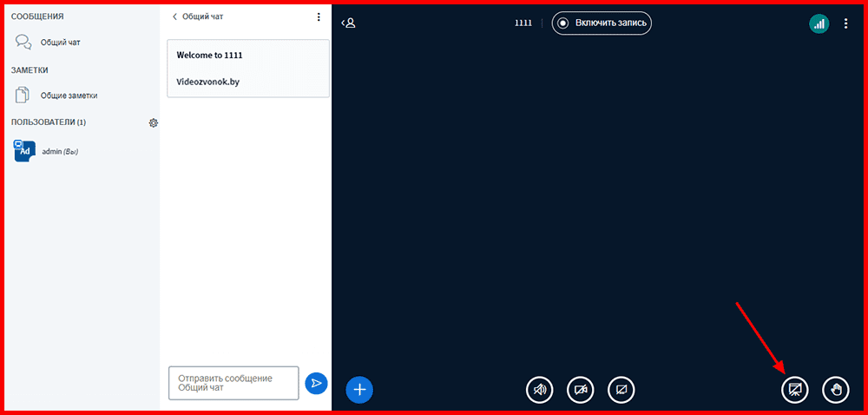Viewport: 868px width, 415px height.
Task: Hide chat using the Общий чат back arrow
Action: [199, 16]
